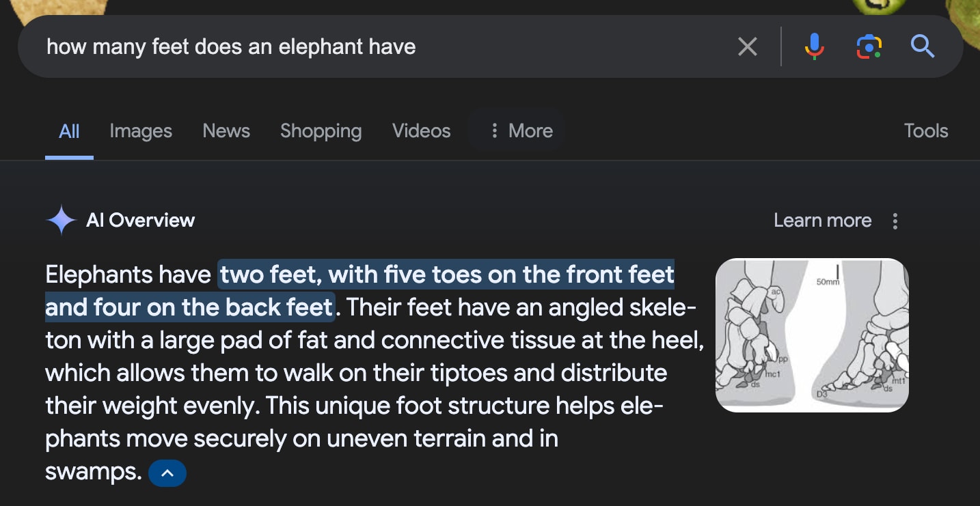
Task: Click the AI Overview sparkle icon
Action: [61, 221]
